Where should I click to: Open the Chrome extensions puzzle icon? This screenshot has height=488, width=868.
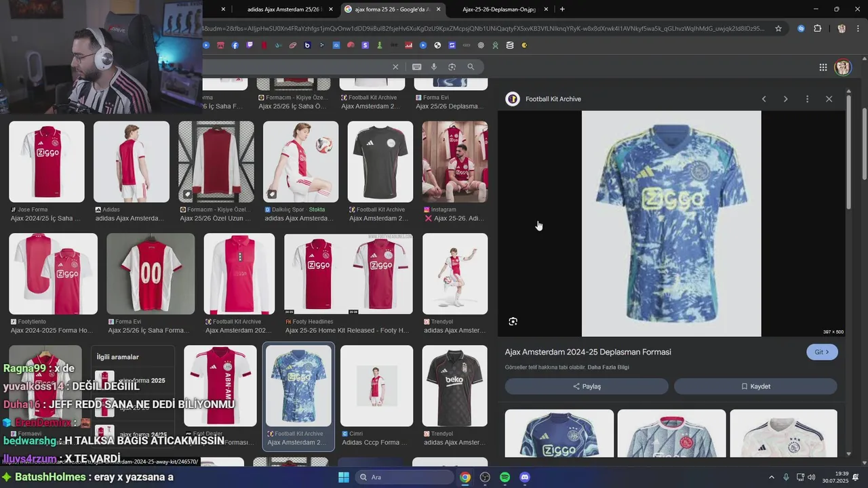(817, 28)
